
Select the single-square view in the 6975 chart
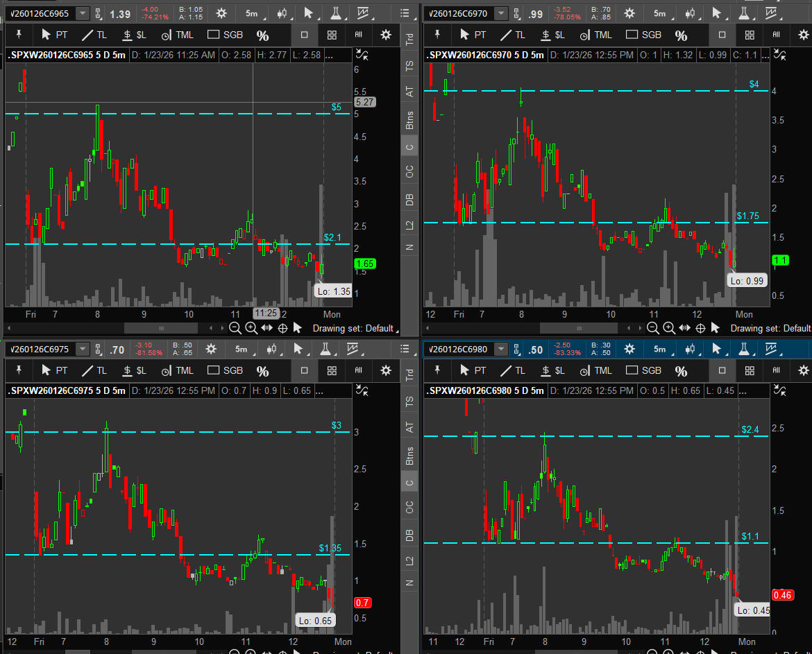[x=304, y=370]
